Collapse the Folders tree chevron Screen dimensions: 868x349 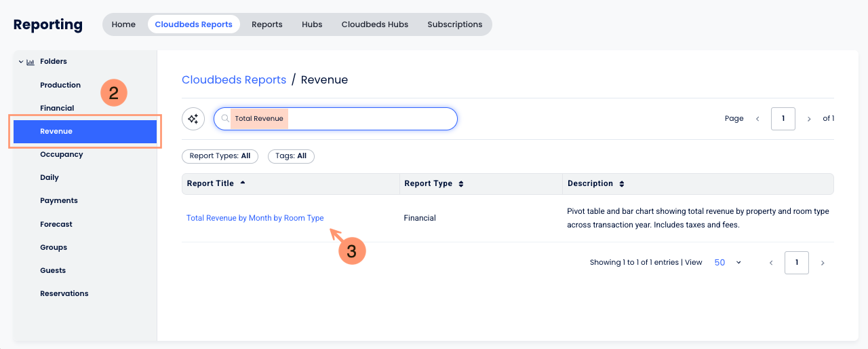click(21, 62)
